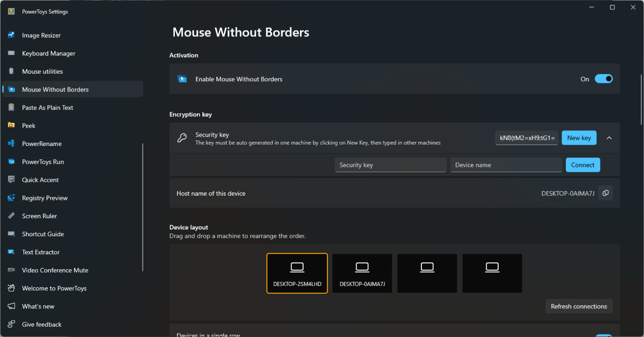The image size is (644, 337).
Task: Open Give feedback link
Action: [x=73, y=324]
